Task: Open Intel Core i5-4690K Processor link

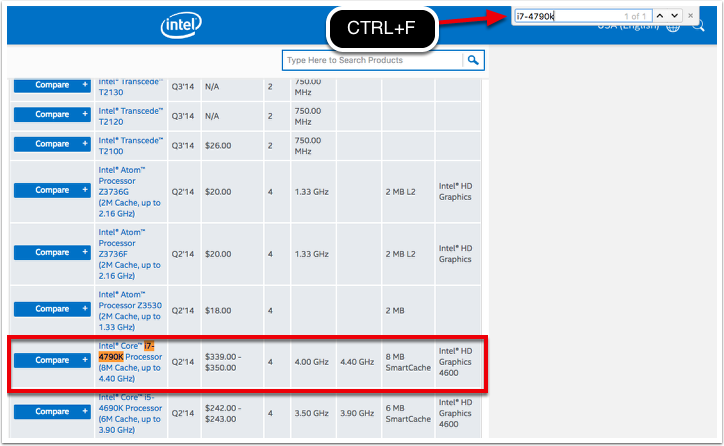Action: [130, 413]
